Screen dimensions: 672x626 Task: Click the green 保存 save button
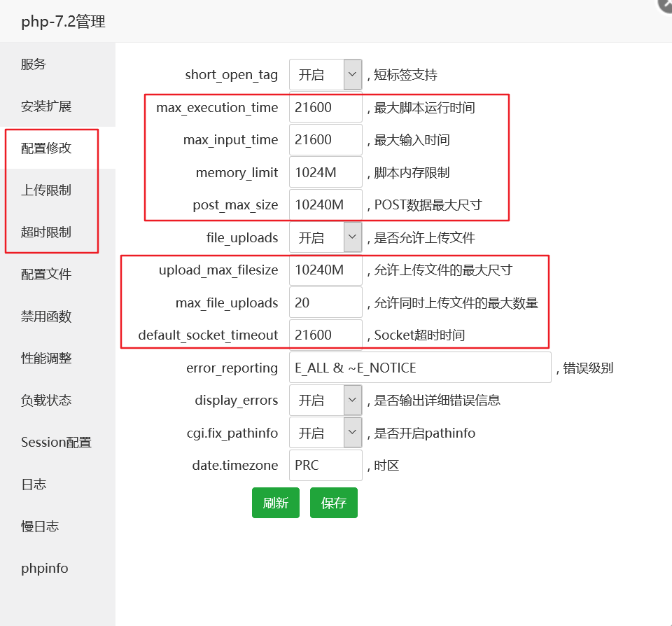(334, 503)
